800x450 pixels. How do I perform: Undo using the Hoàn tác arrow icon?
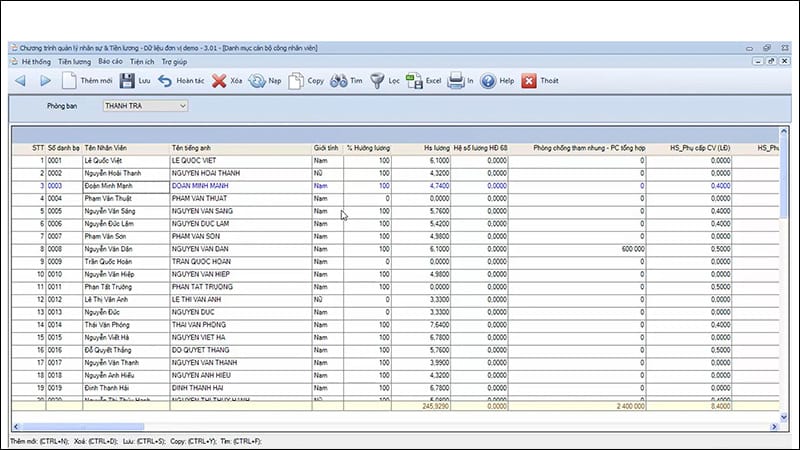pos(165,81)
